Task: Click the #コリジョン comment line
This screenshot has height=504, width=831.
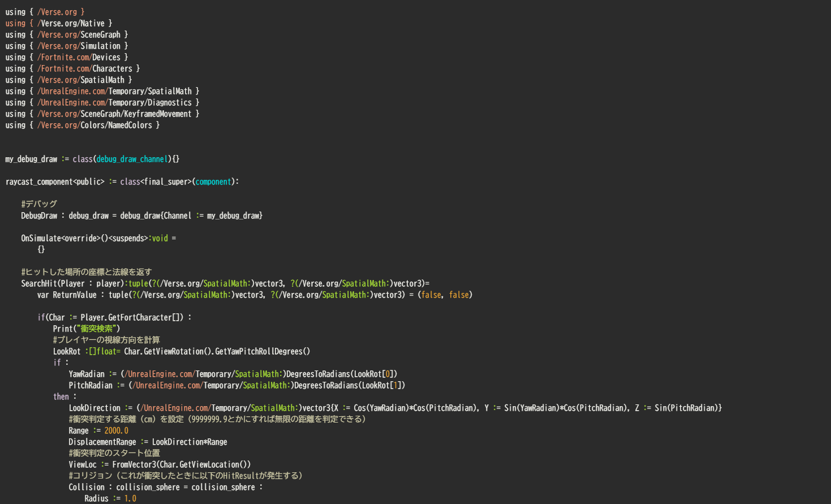Action: pyautogui.click(x=186, y=476)
